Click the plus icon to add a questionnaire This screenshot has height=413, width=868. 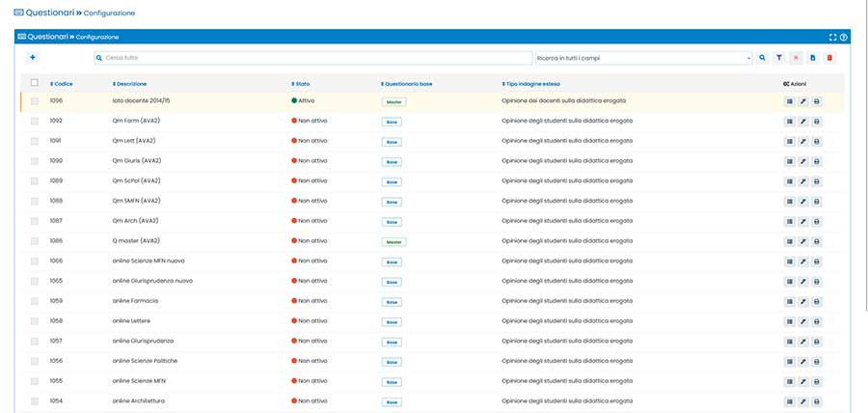pos(32,58)
